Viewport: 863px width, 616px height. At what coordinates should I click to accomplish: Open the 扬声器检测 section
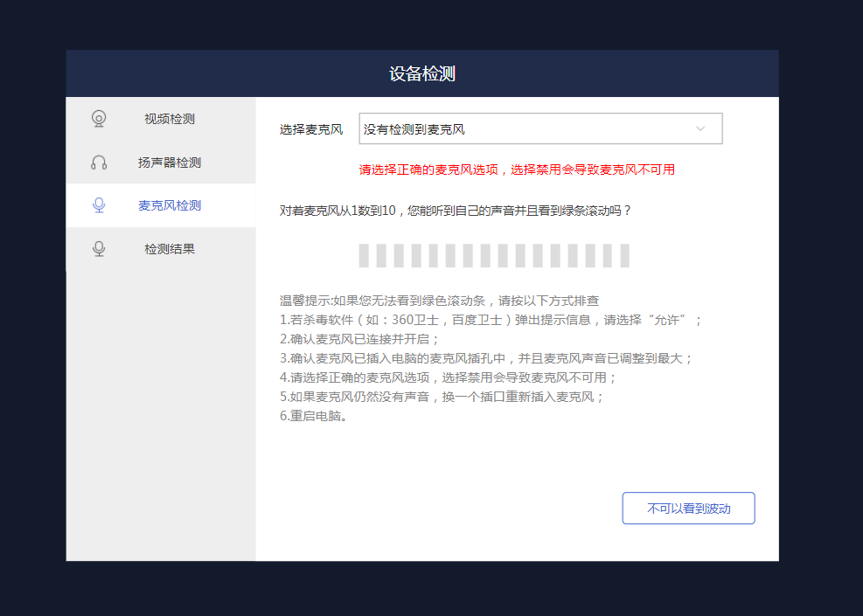(x=169, y=163)
